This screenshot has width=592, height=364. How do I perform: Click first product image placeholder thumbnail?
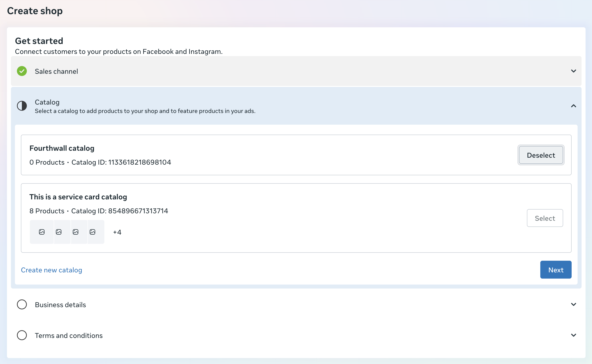tap(42, 232)
